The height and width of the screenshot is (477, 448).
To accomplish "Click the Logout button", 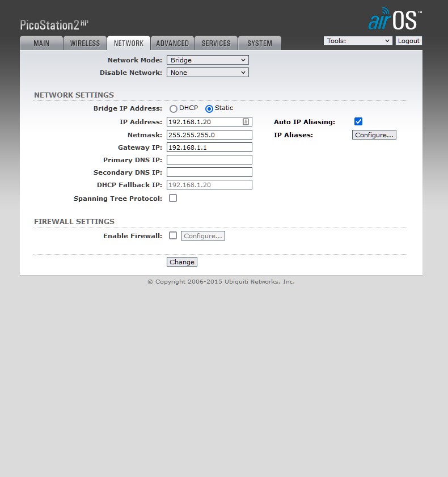I will tap(408, 41).
